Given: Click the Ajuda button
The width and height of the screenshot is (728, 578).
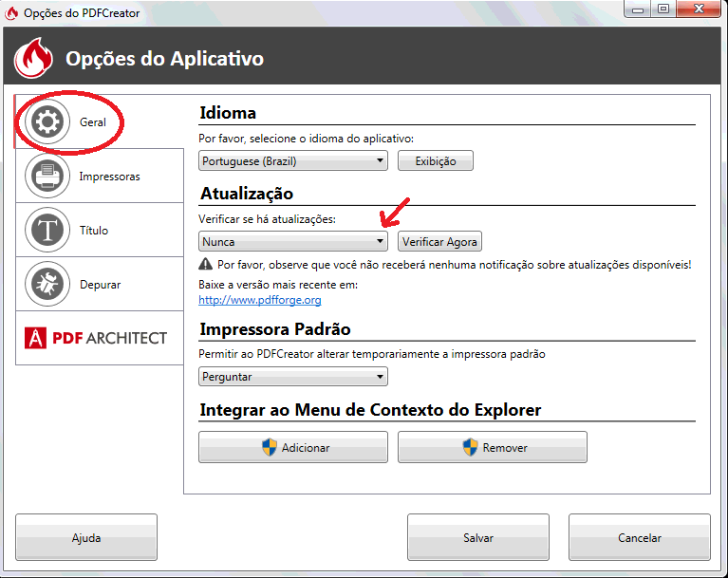Looking at the screenshot, I should coord(86,537).
